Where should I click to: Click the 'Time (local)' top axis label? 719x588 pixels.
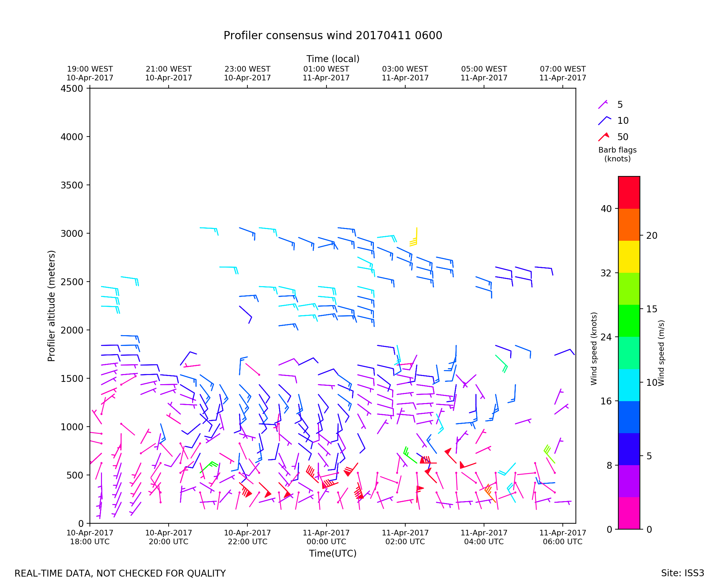click(332, 59)
